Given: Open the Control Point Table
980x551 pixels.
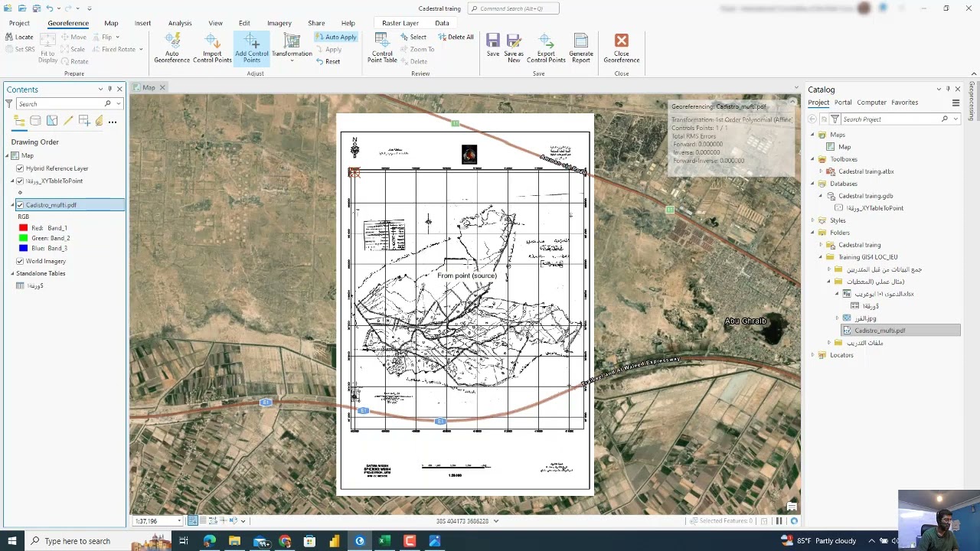Looking at the screenshot, I should 382,48.
